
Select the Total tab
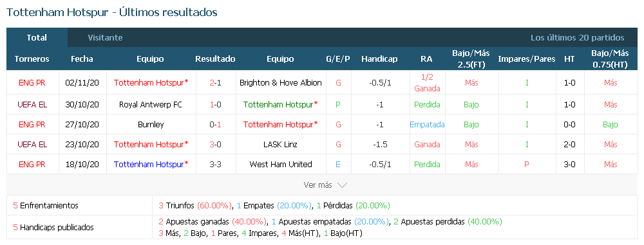pyautogui.click(x=37, y=38)
